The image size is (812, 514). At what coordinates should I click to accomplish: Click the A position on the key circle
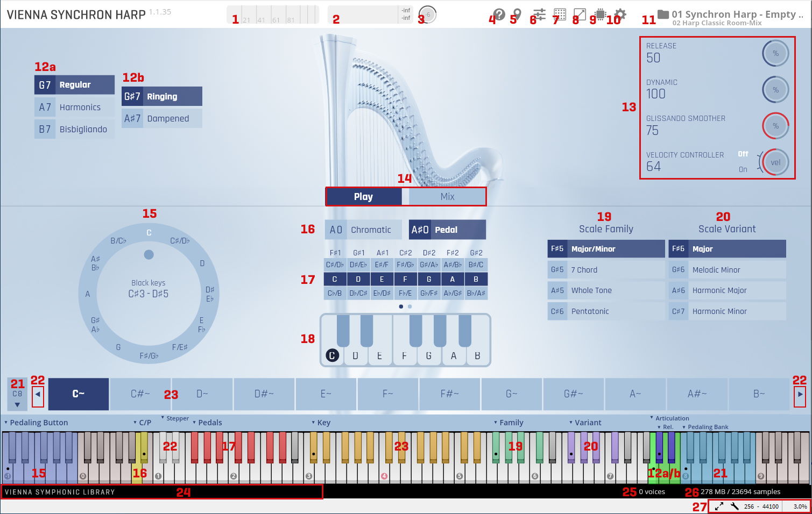(88, 294)
